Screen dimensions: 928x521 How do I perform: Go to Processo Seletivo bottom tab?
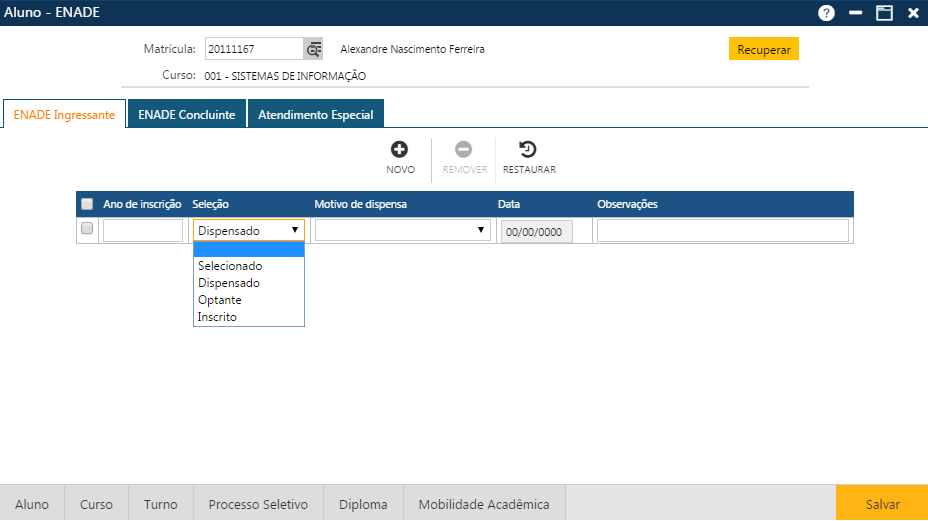[x=258, y=504]
